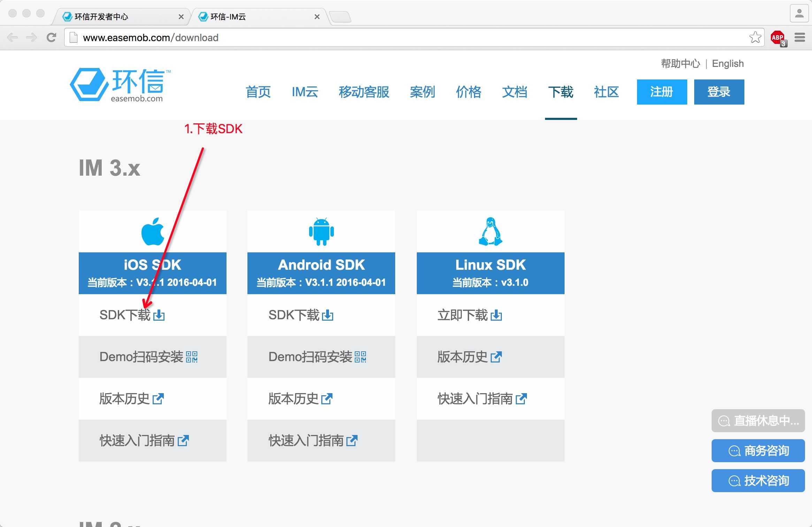Image resolution: width=812 pixels, height=527 pixels.
Task: Switch to 环信开发者中心 tab
Action: 120,16
